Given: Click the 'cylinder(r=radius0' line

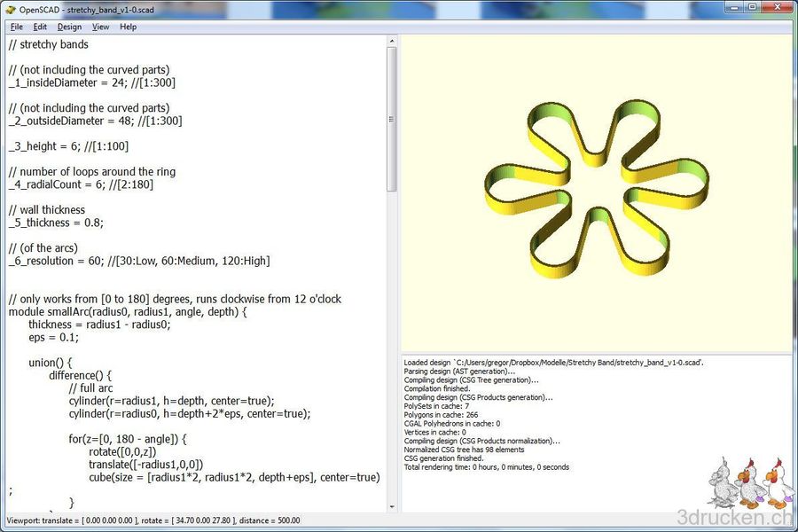Looking at the screenshot, I should (x=190, y=413).
